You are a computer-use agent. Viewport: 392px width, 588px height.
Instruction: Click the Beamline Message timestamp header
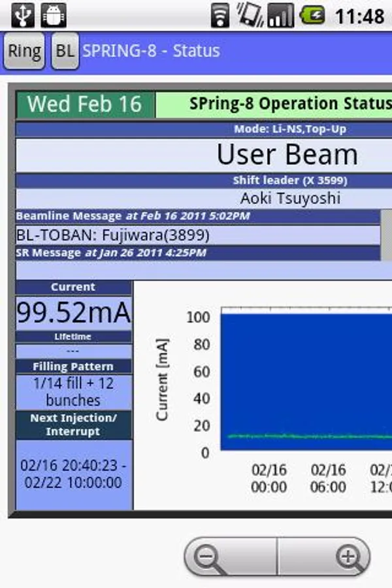click(198, 216)
